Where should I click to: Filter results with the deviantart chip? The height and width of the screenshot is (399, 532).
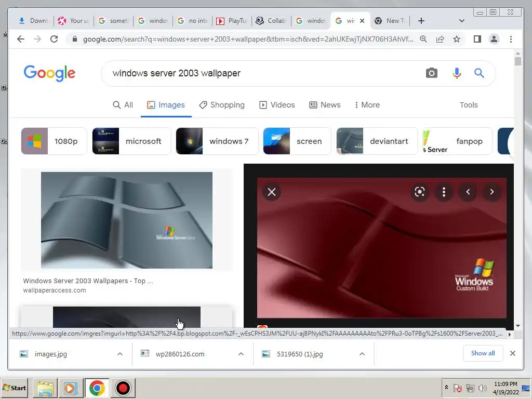(x=377, y=141)
